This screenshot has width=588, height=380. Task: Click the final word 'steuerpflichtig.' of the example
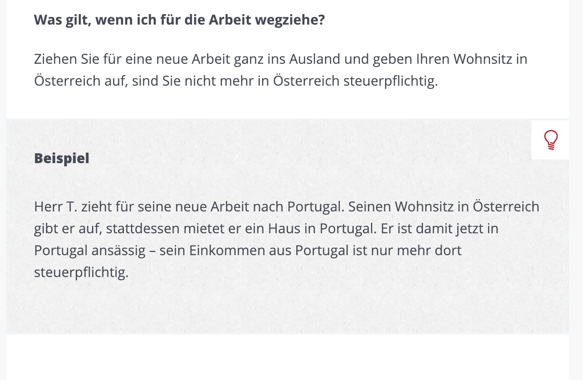[x=82, y=272]
